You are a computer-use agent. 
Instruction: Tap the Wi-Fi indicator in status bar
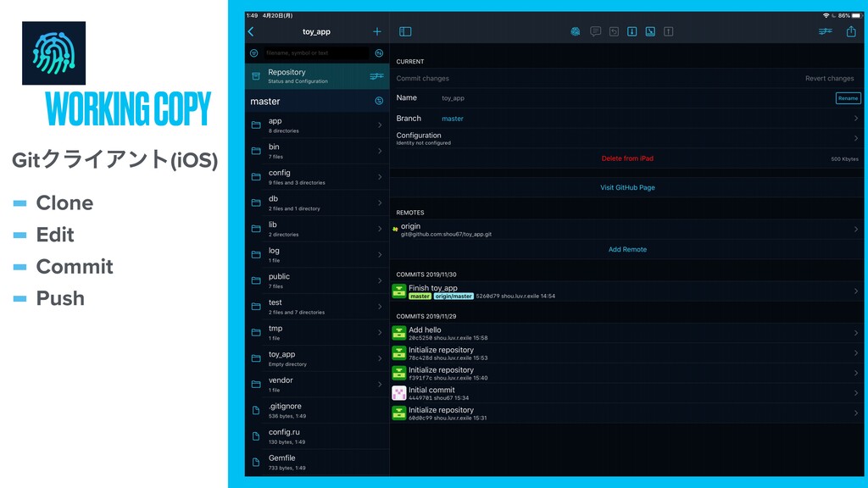click(826, 15)
